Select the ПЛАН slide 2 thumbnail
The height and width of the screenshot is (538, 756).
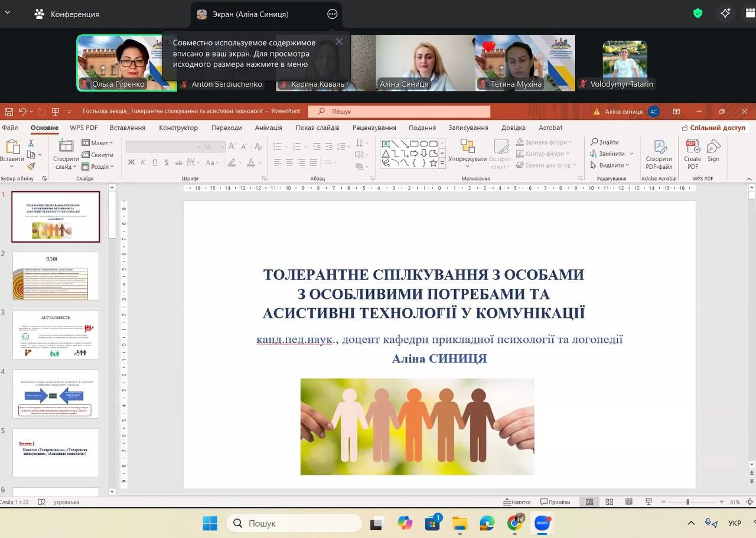(x=56, y=276)
